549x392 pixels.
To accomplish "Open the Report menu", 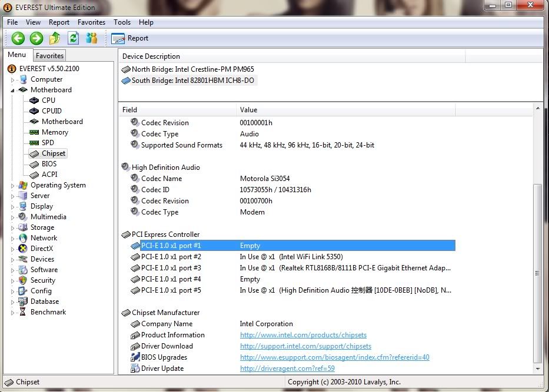I will [x=59, y=22].
